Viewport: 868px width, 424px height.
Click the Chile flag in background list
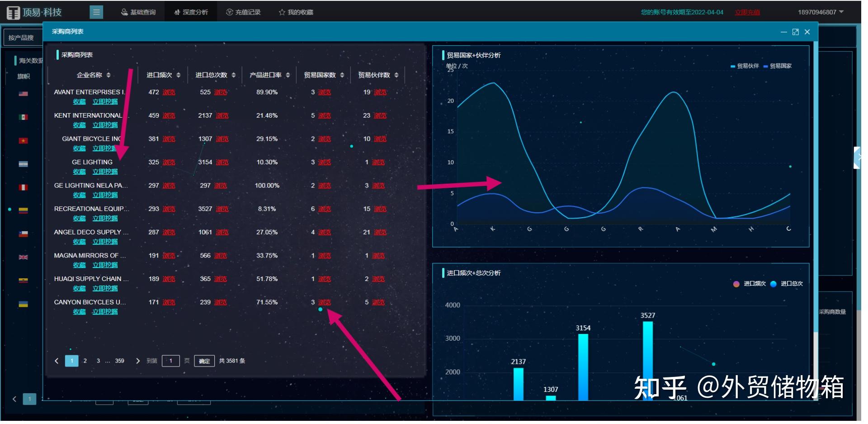24,234
